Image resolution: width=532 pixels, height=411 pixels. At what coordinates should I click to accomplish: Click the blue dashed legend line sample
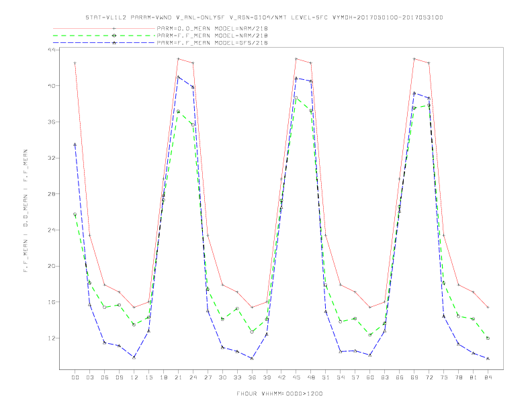coord(104,43)
